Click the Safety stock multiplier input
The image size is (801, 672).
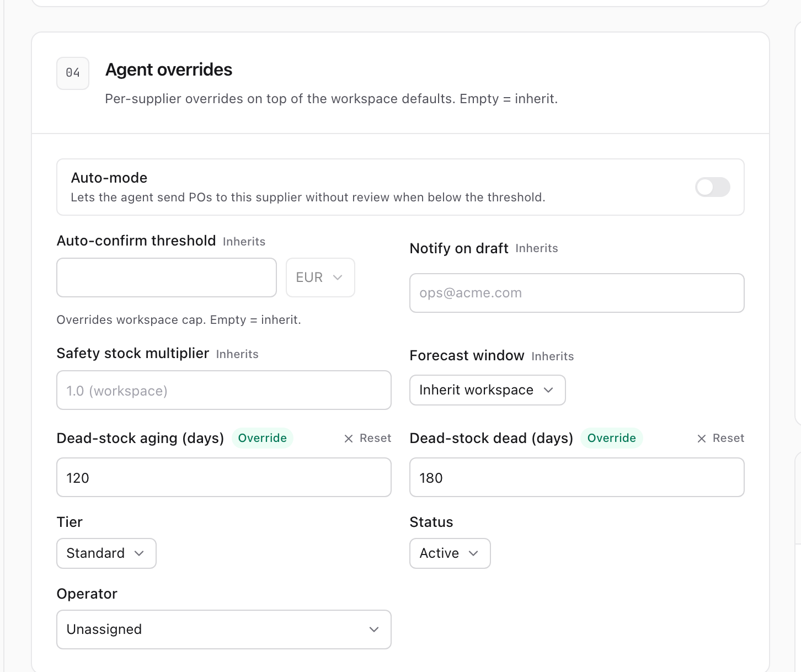pyautogui.click(x=224, y=390)
